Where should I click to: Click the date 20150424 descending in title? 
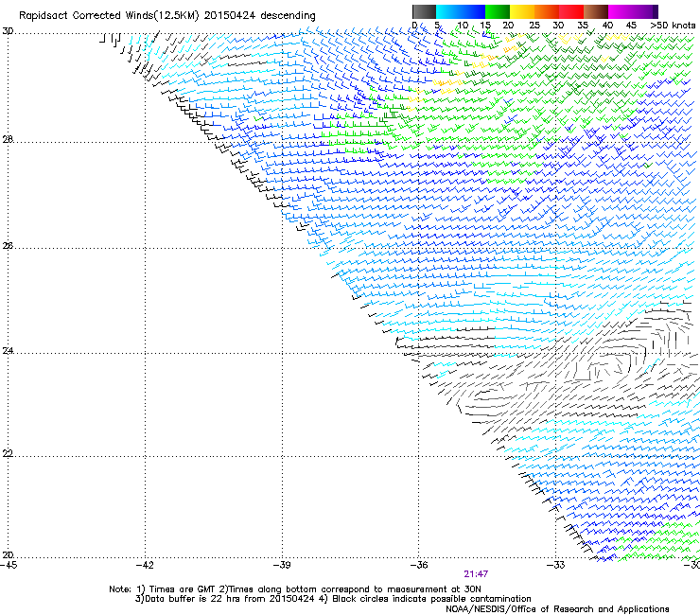(x=259, y=16)
